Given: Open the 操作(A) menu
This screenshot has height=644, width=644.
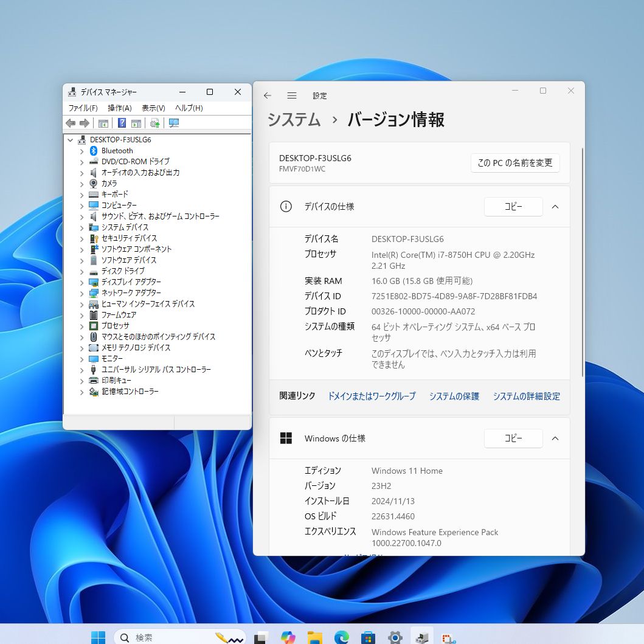Looking at the screenshot, I should pyautogui.click(x=120, y=108).
